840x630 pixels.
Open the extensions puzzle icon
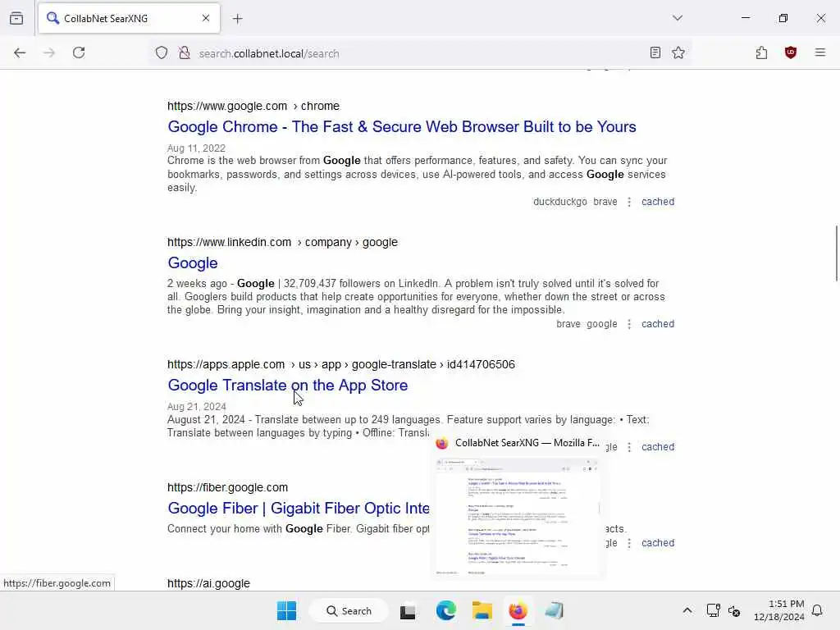pos(761,52)
